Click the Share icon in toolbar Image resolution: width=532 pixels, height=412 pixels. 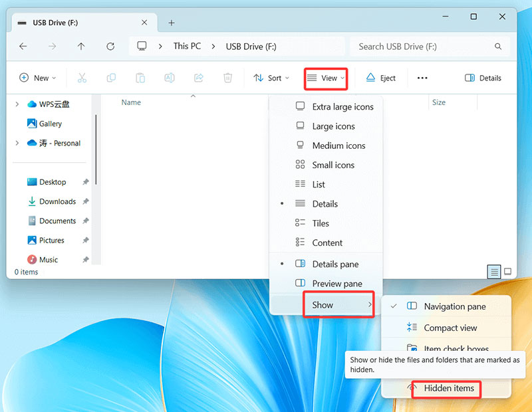click(x=198, y=78)
